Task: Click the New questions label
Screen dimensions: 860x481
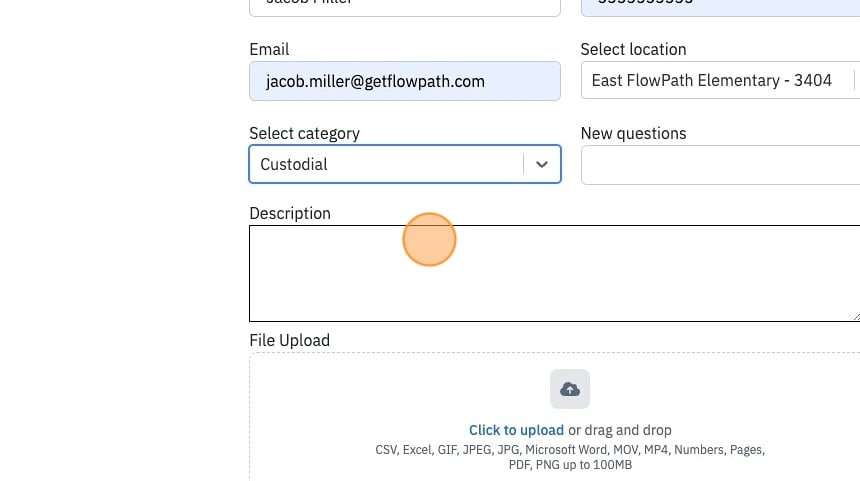Action: click(633, 133)
